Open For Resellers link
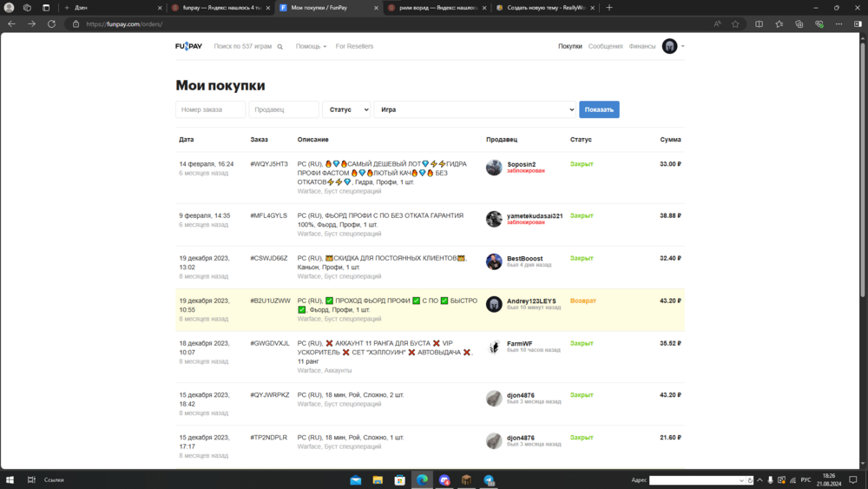This screenshot has width=868, height=489. coord(354,47)
